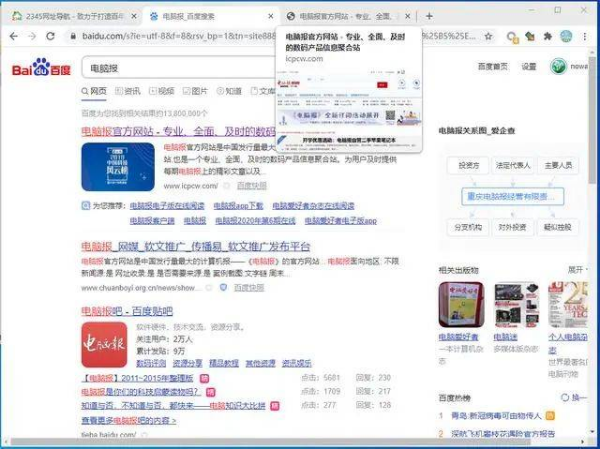Click 重庆电脑报经营有限责... company box
This screenshot has height=449, width=600.
[512, 197]
